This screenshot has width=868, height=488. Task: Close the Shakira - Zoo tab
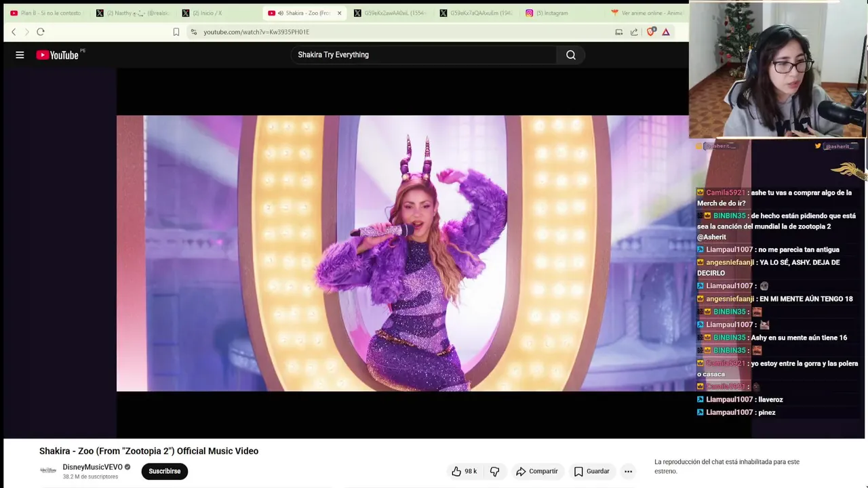[x=339, y=13]
